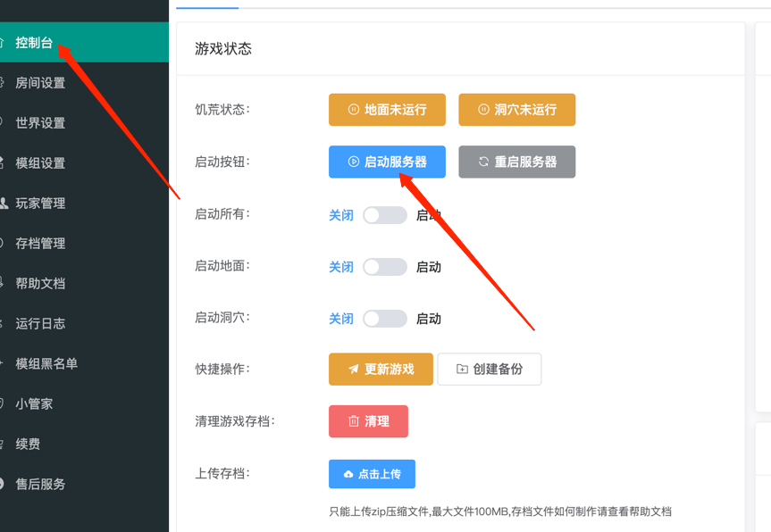Screen dimensions: 771x532
Task: Enable the 启动地面 switch
Action: point(384,267)
